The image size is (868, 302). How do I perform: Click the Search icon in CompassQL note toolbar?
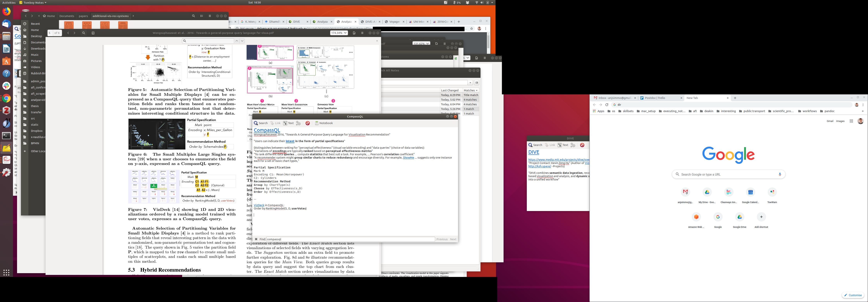261,123
